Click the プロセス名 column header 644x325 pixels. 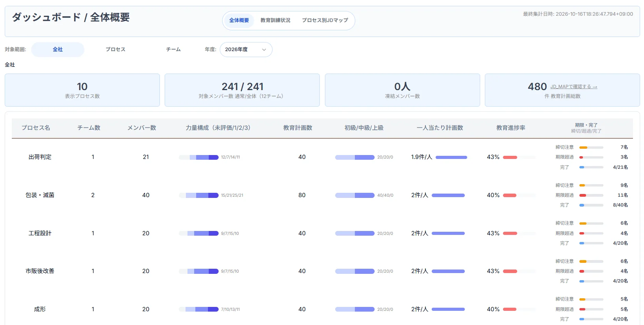click(36, 128)
